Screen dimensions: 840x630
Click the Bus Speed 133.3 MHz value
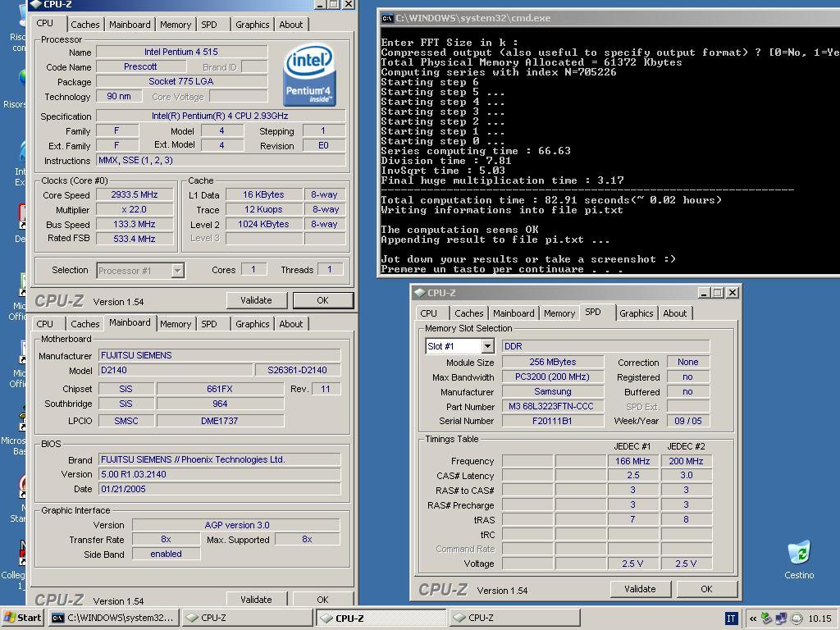point(135,225)
